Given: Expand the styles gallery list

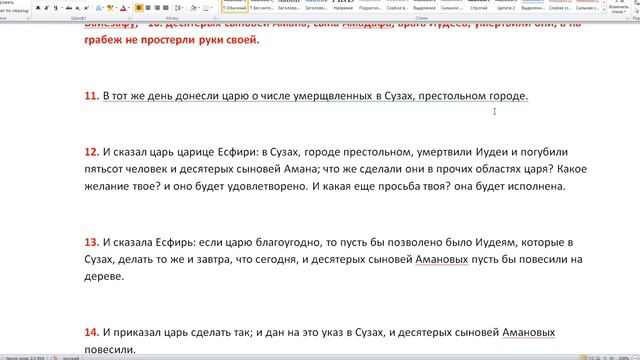Looking at the screenshot, I should 604,10.
